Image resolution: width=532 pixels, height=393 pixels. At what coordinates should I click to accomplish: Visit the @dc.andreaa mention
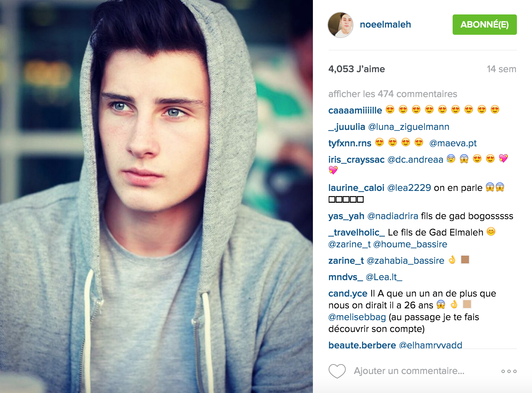pos(415,160)
